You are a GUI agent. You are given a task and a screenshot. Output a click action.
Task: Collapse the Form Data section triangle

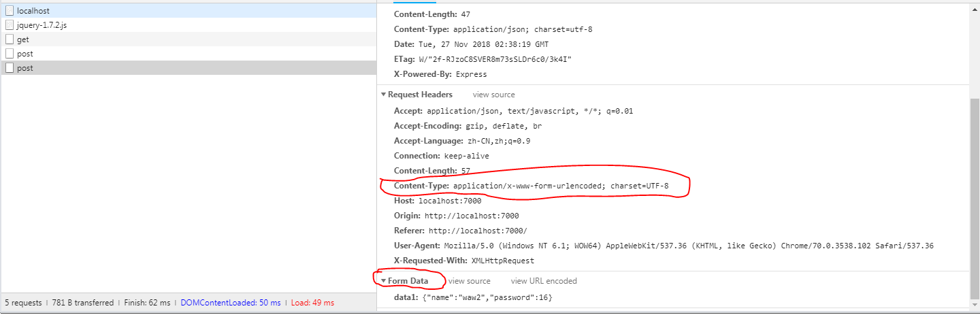click(384, 281)
